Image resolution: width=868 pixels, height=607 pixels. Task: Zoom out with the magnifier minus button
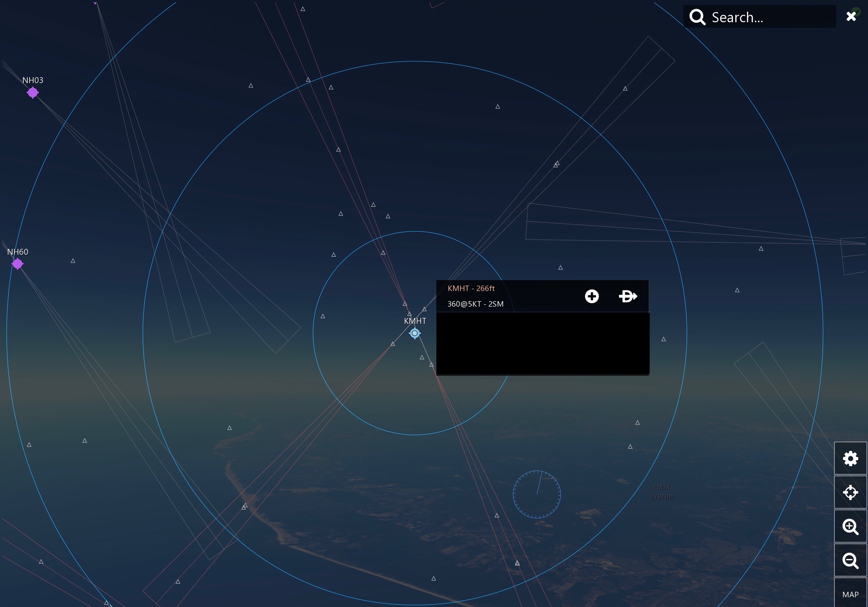point(850,561)
